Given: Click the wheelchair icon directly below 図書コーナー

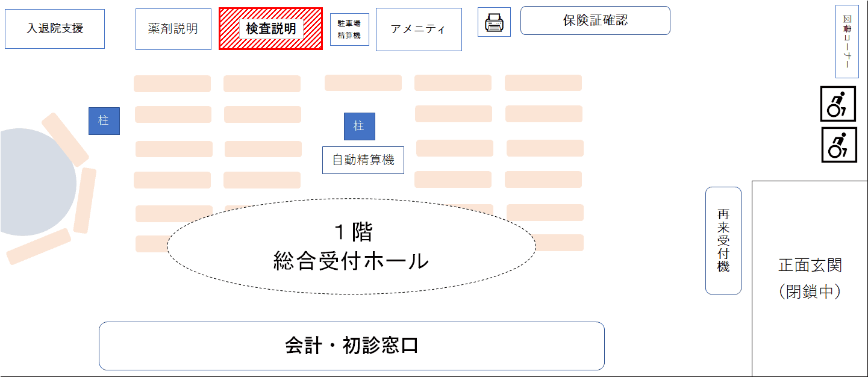Looking at the screenshot, I should click(838, 104).
